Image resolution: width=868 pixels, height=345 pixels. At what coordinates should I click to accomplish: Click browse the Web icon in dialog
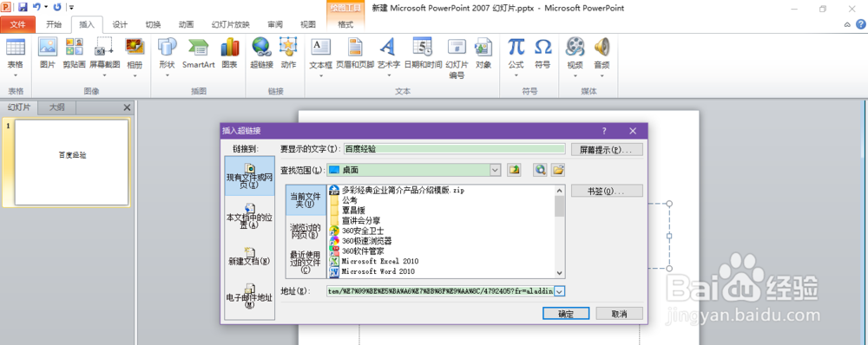[x=540, y=170]
